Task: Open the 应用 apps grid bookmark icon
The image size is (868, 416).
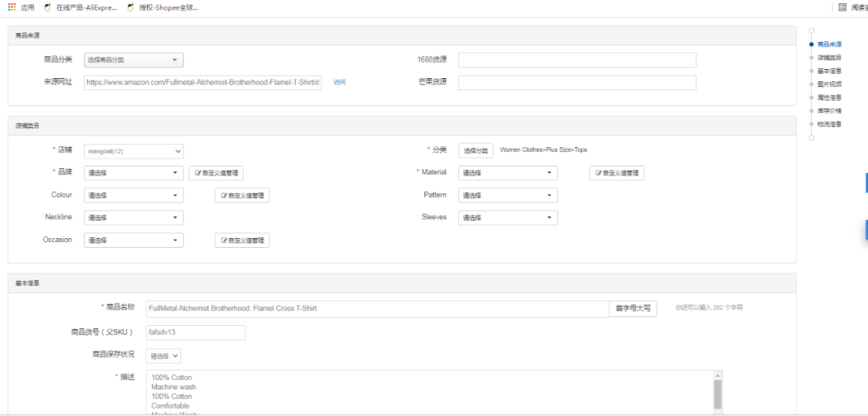Action: point(11,7)
